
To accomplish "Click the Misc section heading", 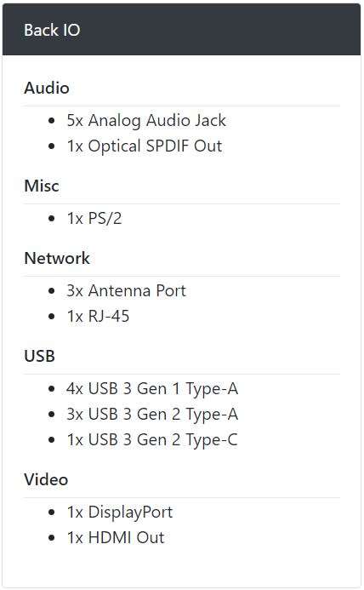I will point(42,186).
